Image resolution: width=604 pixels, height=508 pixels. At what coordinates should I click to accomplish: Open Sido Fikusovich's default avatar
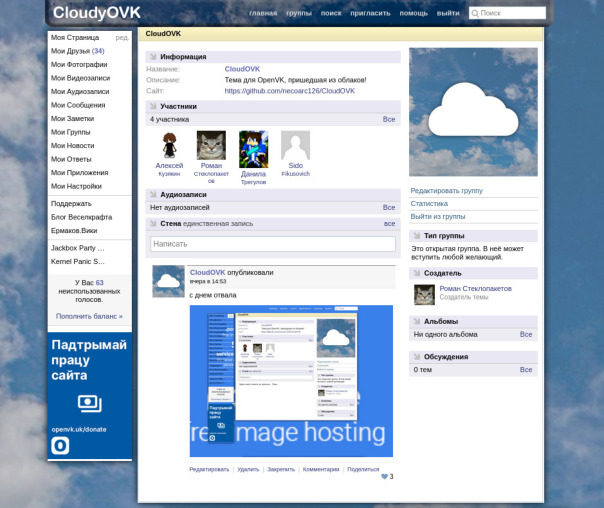(295, 145)
